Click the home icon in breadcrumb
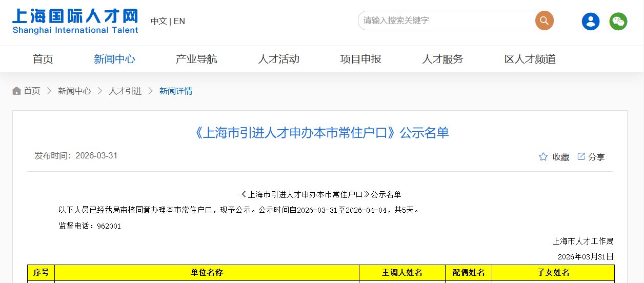This screenshot has width=644, height=283. [x=17, y=91]
